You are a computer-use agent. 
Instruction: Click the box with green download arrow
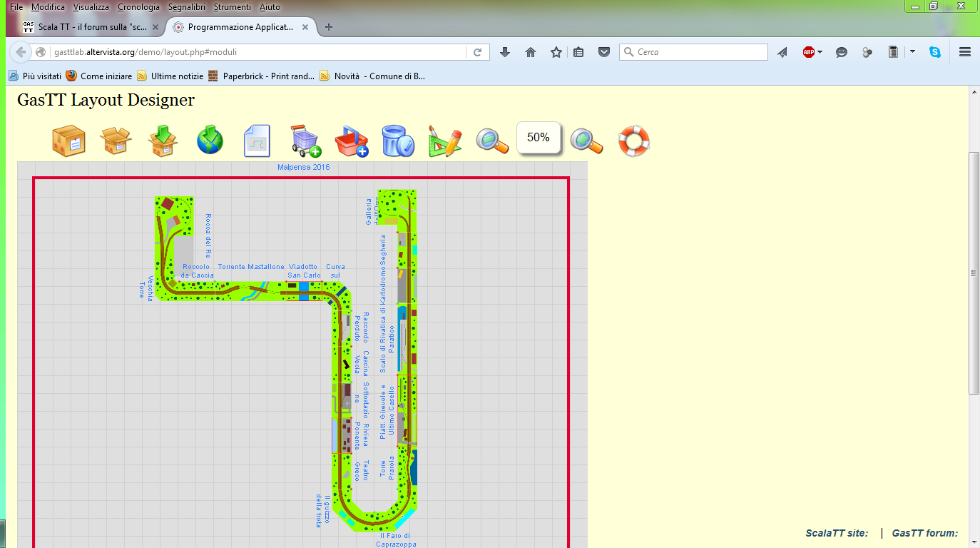click(x=163, y=141)
